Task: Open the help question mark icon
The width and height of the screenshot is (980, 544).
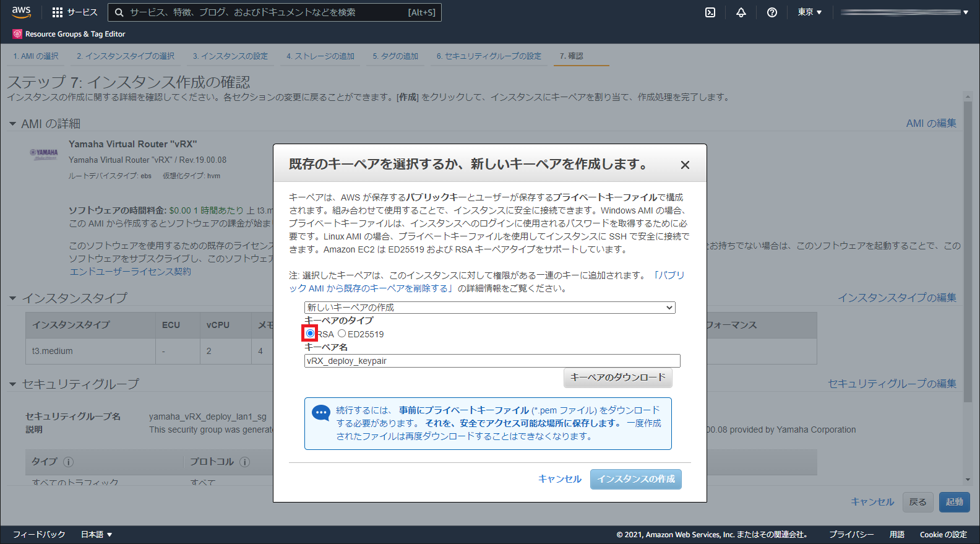Action: point(772,12)
